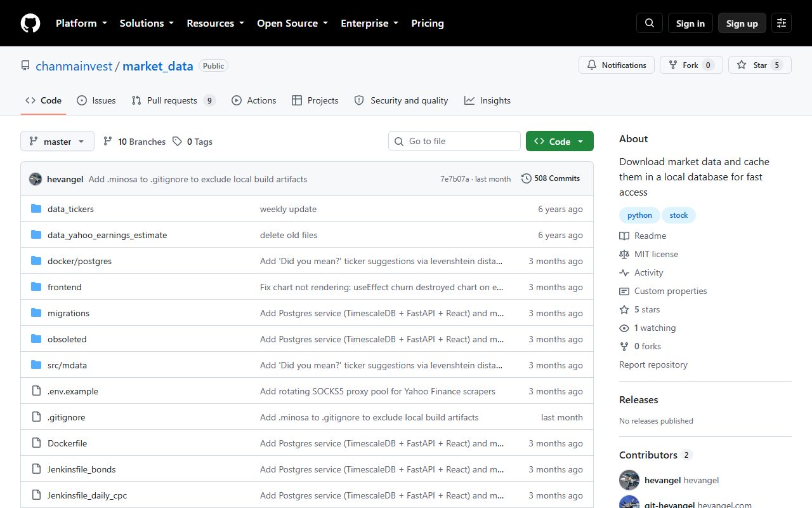This screenshot has height=508, width=812.
Task: Switch to the Pull requests tab
Action: coord(173,100)
